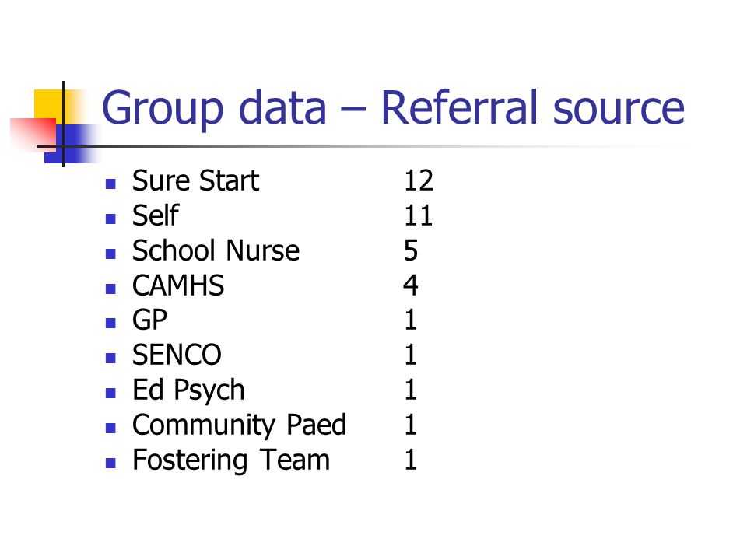Screen dimensions: 747x560
Task: Click the blue bullet marker before Fostering Team
Action: (x=110, y=464)
